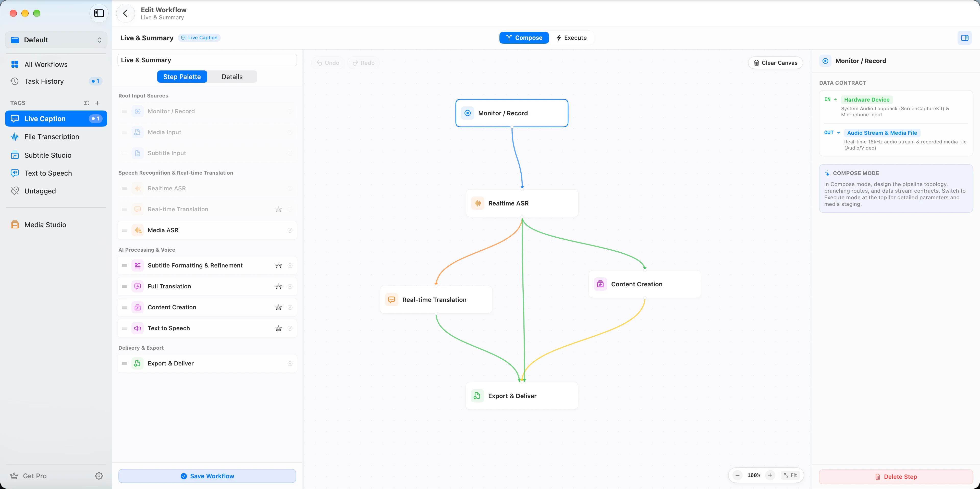Switch to Execute mode

tap(571, 38)
